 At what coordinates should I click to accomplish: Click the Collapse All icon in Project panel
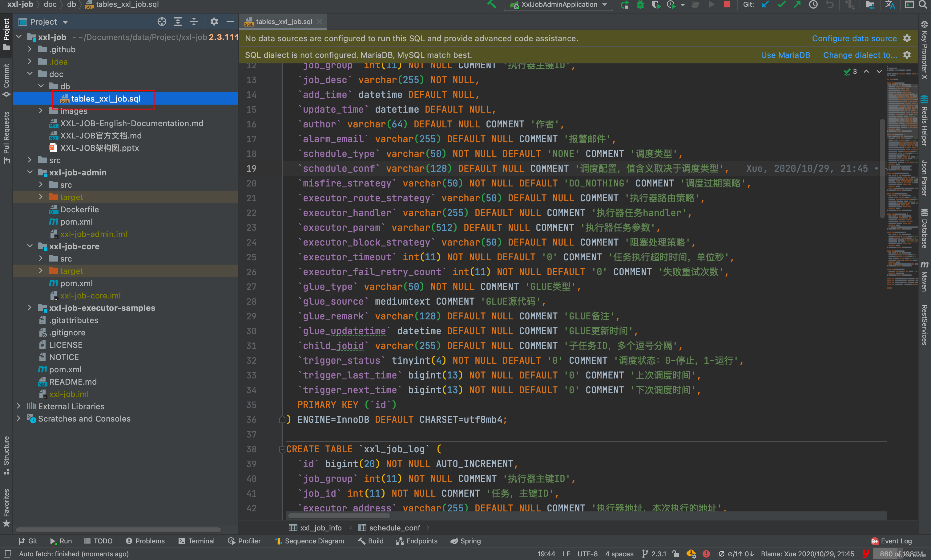point(194,22)
